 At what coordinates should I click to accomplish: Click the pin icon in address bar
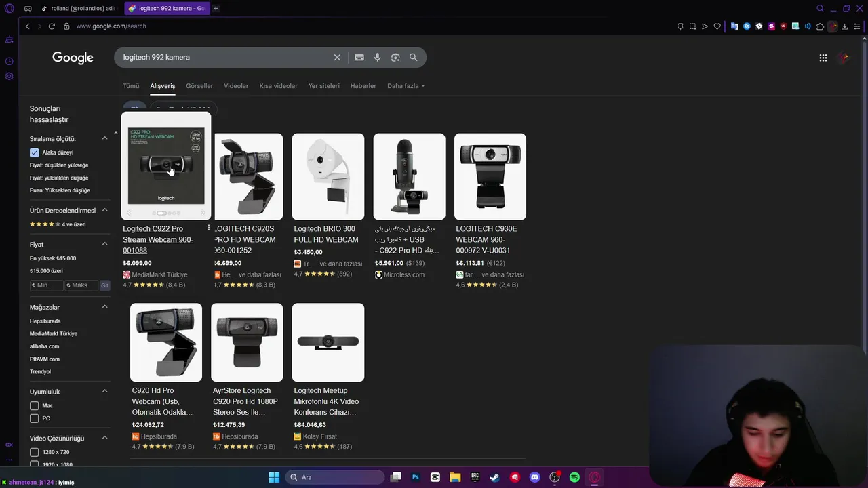[680, 26]
